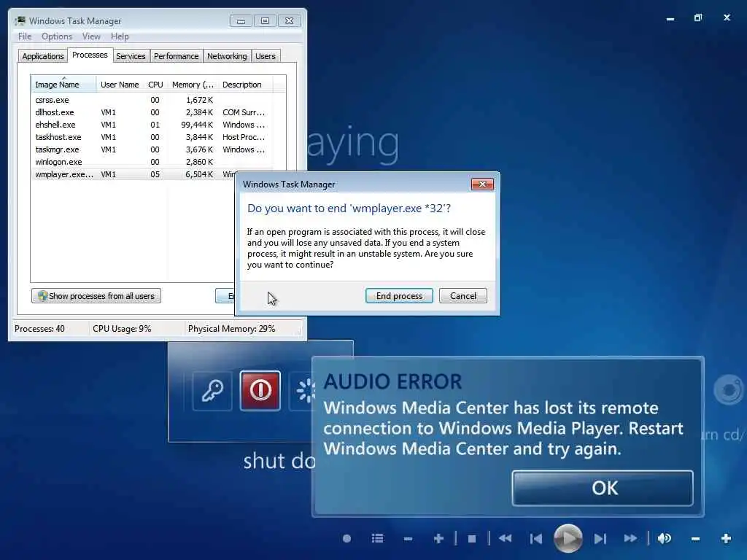The image size is (747, 560).
Task: Click the Host Proc... description cell
Action: click(244, 137)
